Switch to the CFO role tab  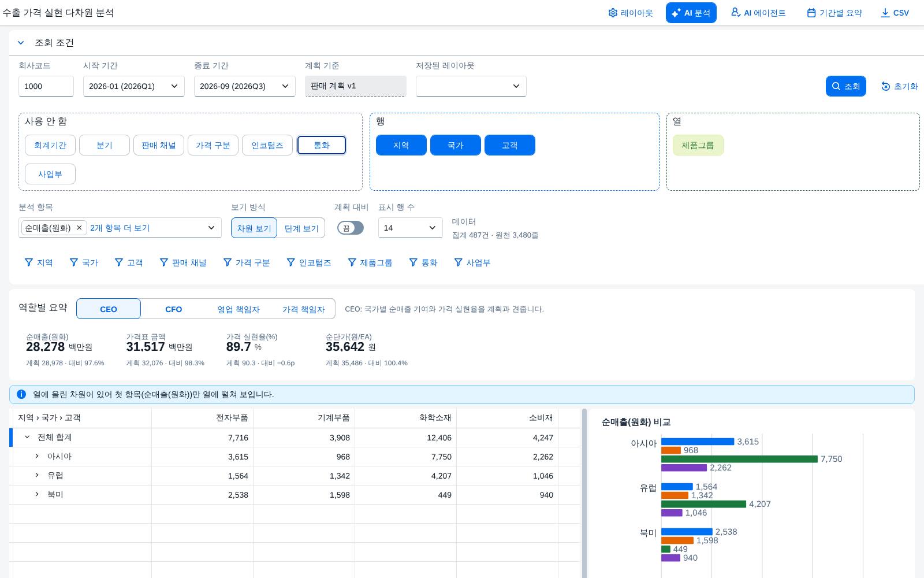point(173,309)
